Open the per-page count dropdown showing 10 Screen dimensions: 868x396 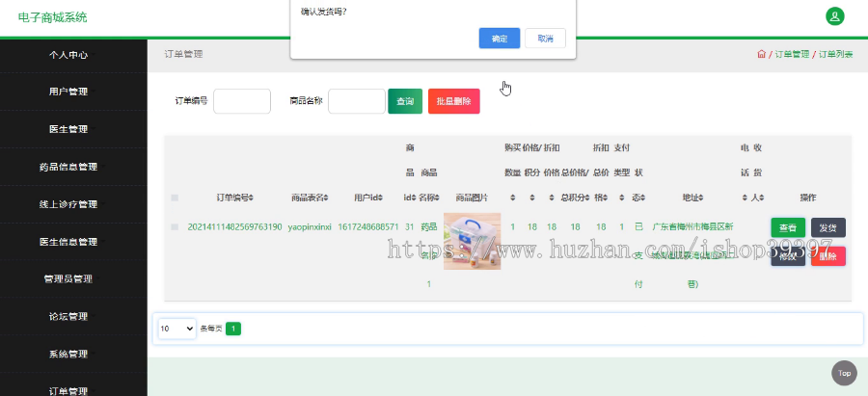click(176, 329)
